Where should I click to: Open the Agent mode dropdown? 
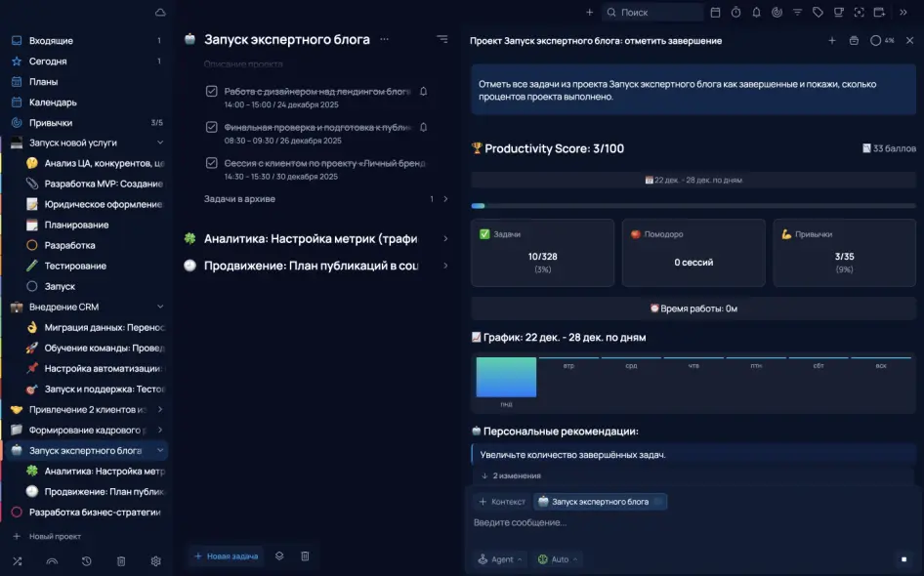[x=500, y=559]
